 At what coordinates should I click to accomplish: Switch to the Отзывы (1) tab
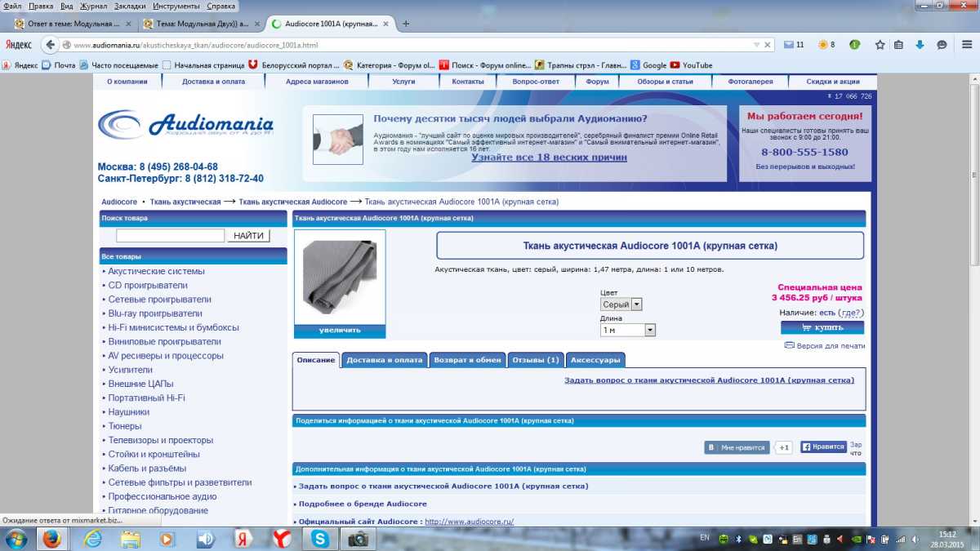(x=536, y=360)
